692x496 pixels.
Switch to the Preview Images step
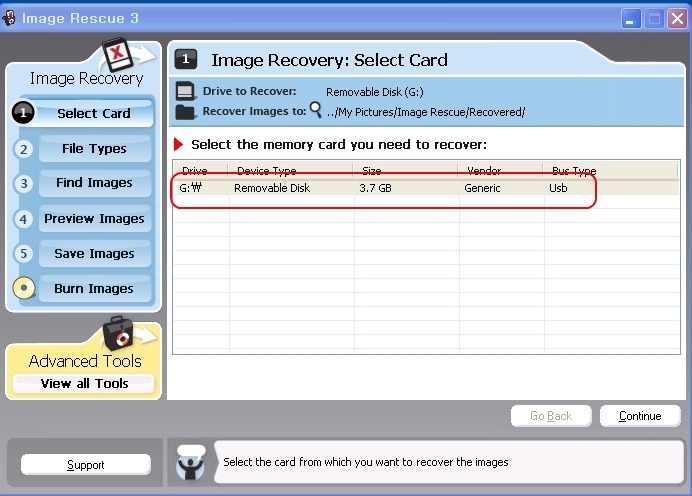[x=94, y=219]
